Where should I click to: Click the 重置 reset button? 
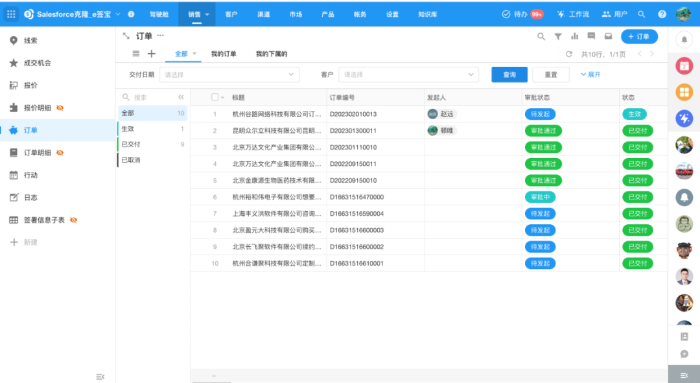click(x=551, y=75)
